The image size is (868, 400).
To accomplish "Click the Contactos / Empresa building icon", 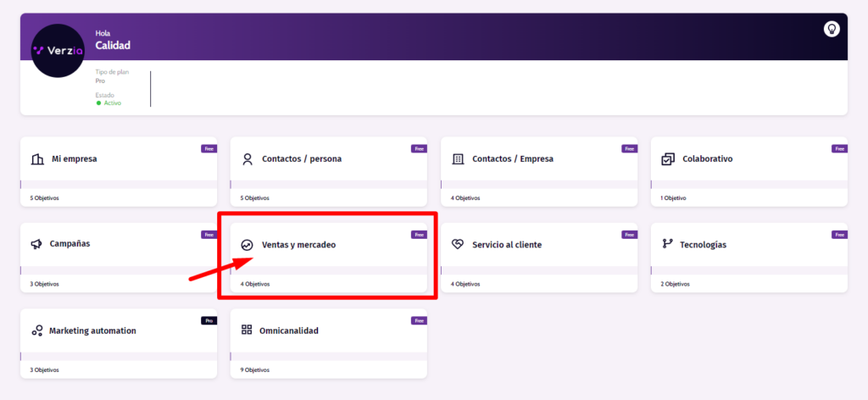I will [458, 158].
